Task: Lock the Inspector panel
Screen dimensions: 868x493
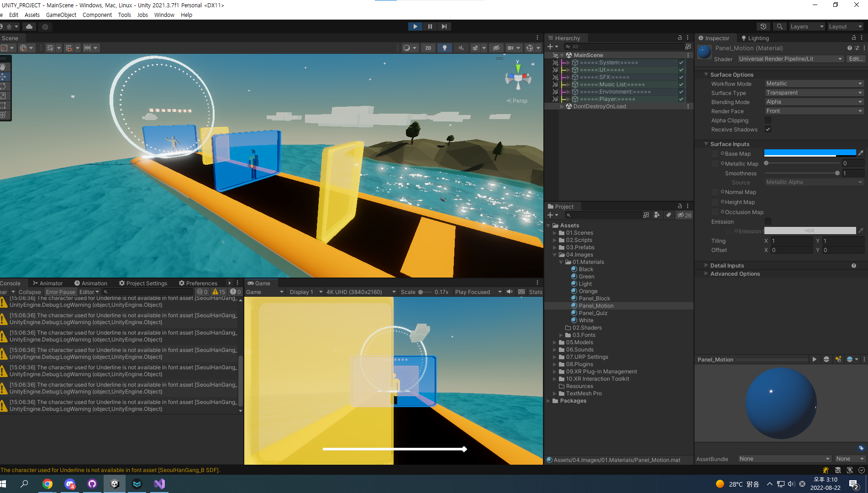Action: (x=854, y=38)
